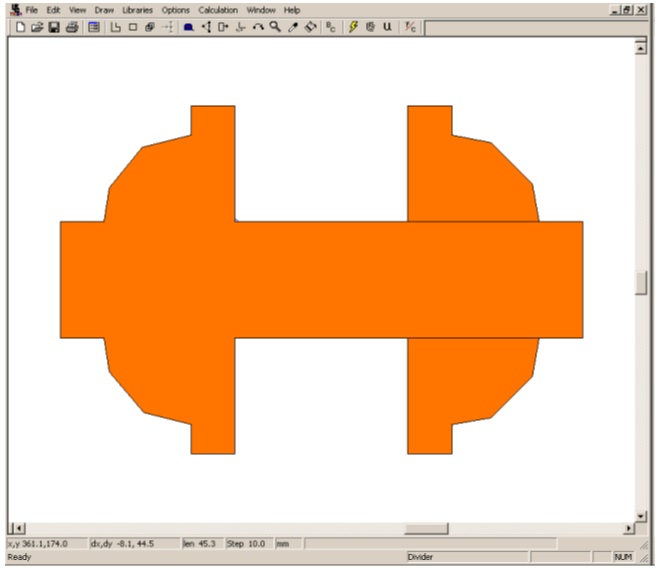658x571 pixels.
Task: Click the vertical scrollbar up arrow
Action: (x=641, y=47)
